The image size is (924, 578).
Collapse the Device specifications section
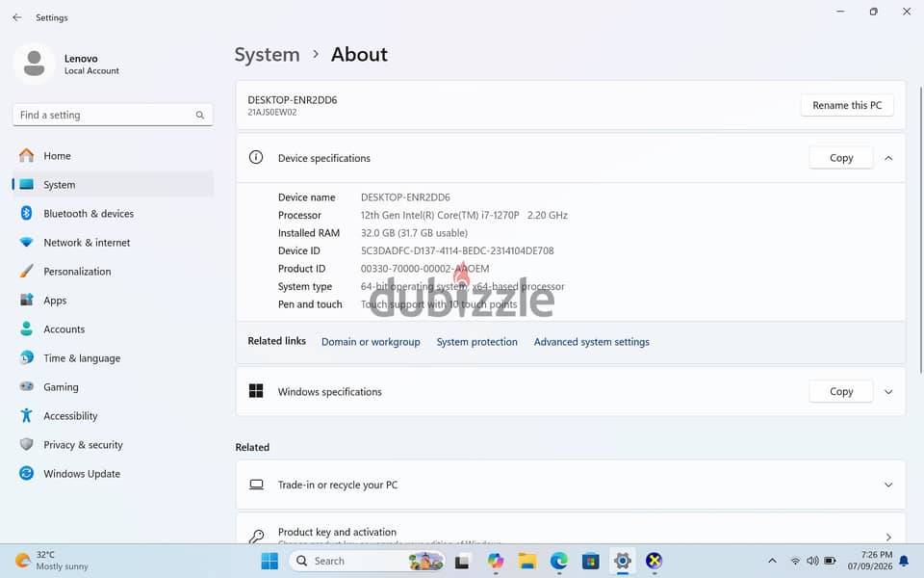(x=888, y=158)
